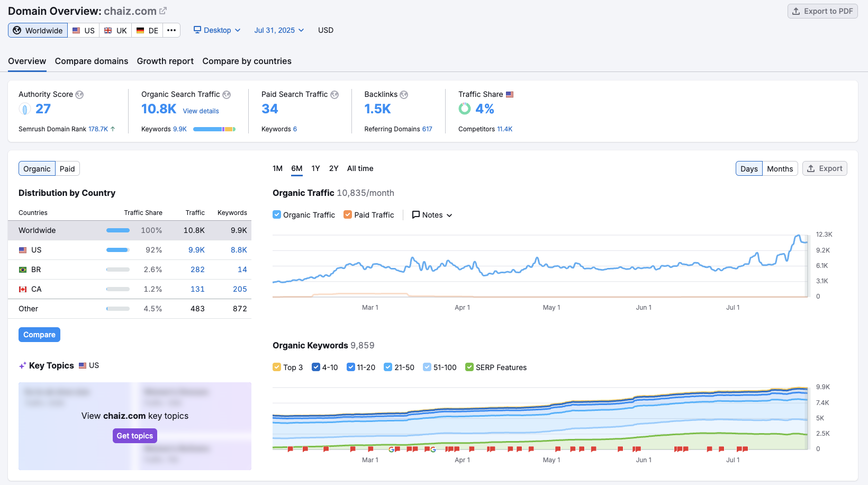This screenshot has height=485, width=868.
Task: Select the 2Y time range
Action: 333,168
